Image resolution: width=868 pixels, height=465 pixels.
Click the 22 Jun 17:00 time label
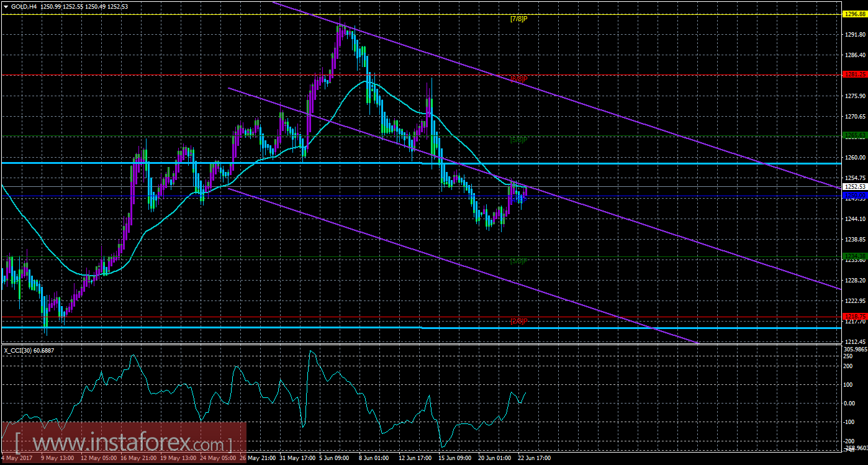point(533,458)
